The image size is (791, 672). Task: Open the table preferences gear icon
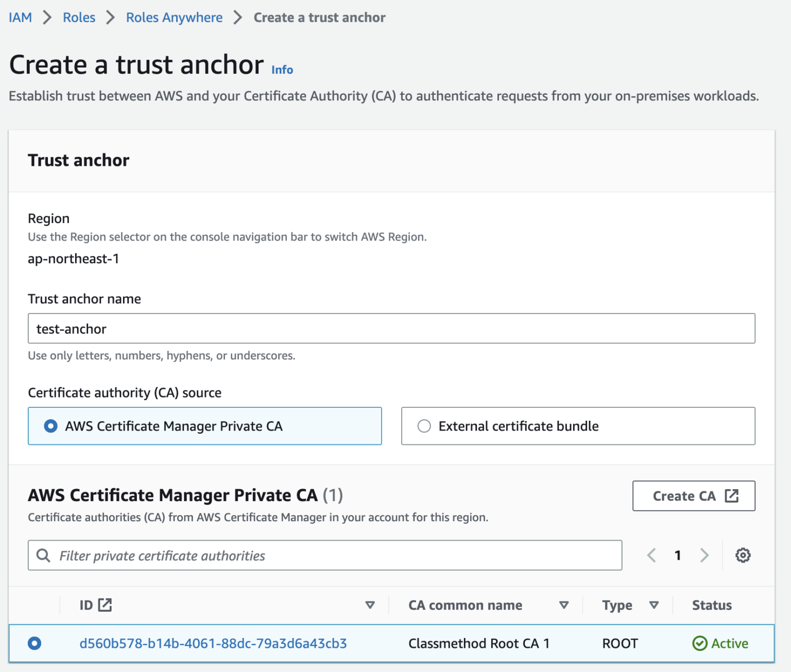click(743, 555)
